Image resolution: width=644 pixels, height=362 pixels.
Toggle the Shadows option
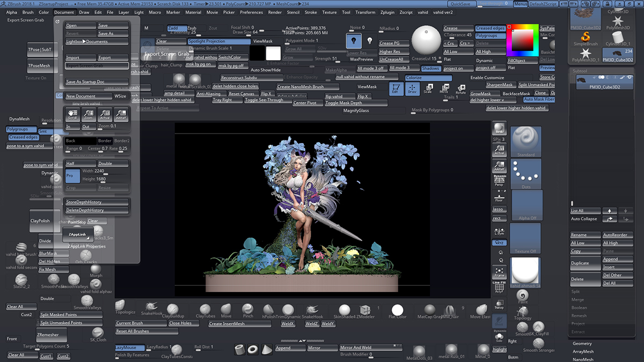click(x=430, y=68)
